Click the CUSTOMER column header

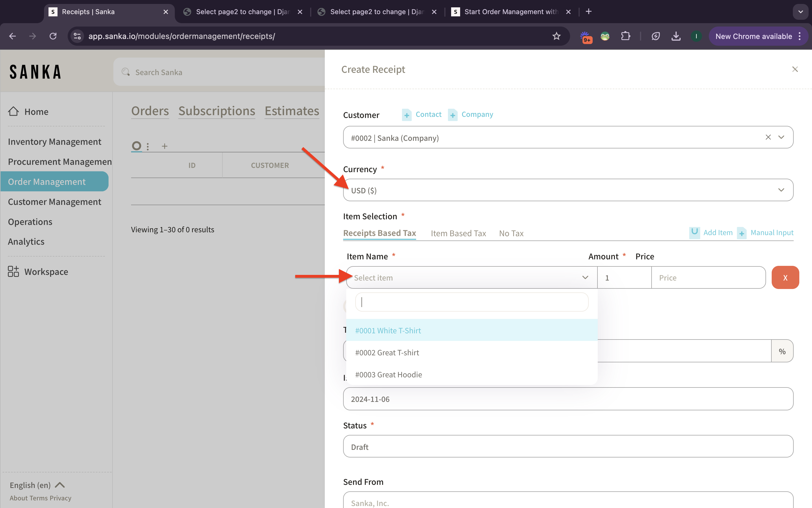(x=270, y=165)
